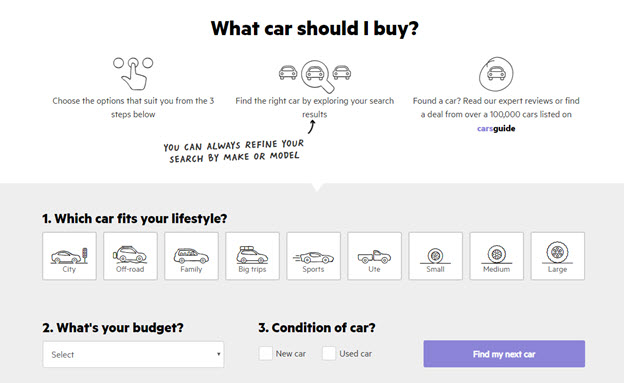Choose the Family car tile
Viewport: 624px width, 383px height.
[191, 256]
